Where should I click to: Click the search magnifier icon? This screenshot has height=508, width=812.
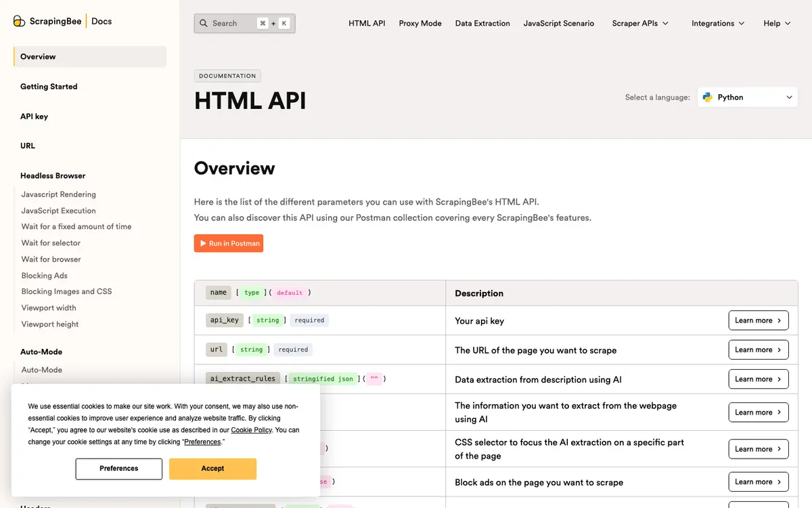click(203, 23)
